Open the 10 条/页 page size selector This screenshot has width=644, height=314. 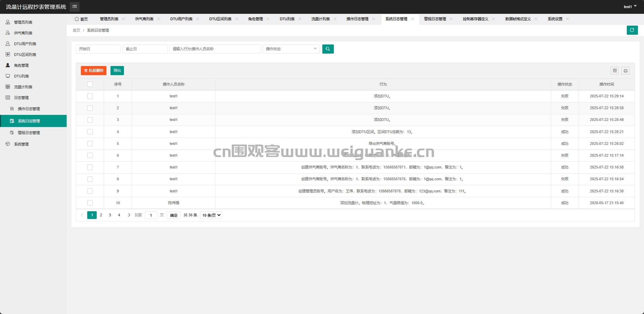click(211, 215)
